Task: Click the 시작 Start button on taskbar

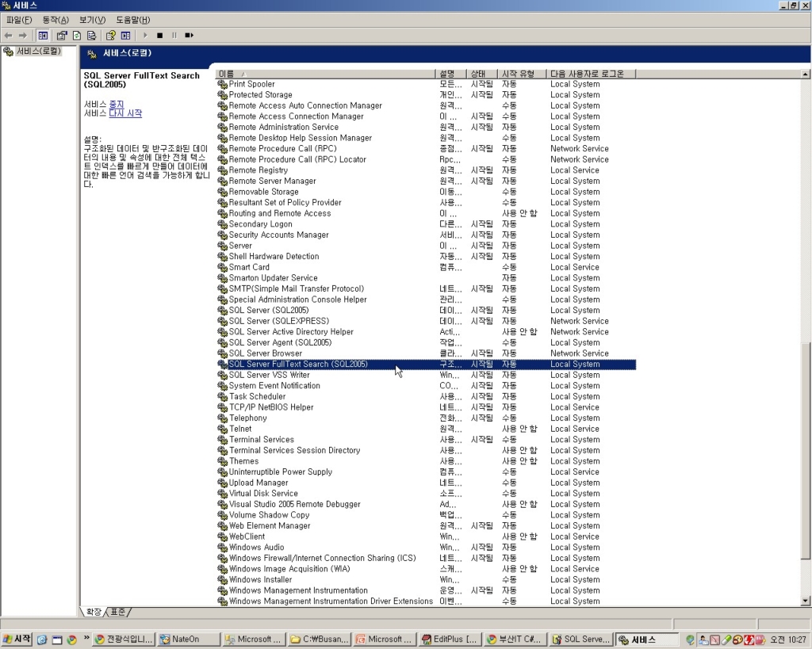Action: click(17, 639)
